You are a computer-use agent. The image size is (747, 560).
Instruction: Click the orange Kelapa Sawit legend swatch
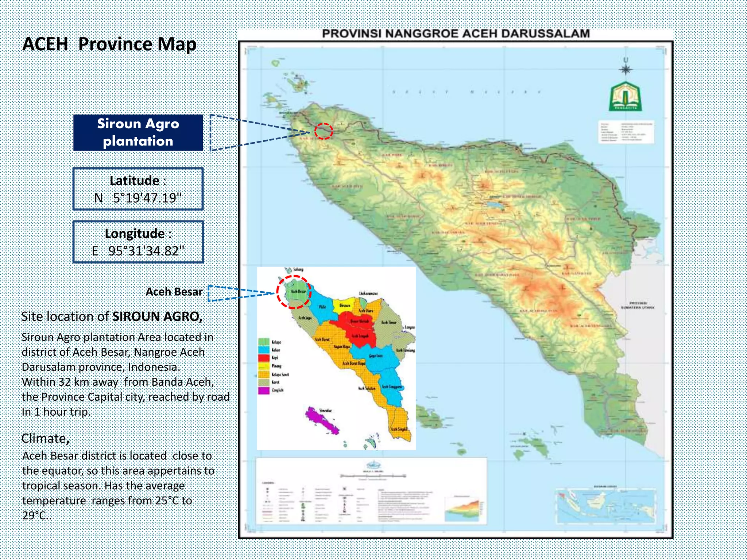264,374
